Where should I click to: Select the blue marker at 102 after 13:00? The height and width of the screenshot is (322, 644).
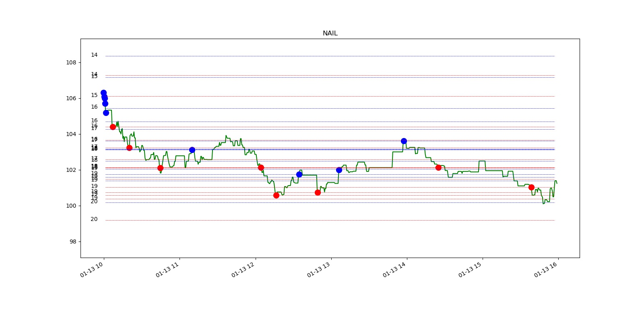tap(339, 170)
